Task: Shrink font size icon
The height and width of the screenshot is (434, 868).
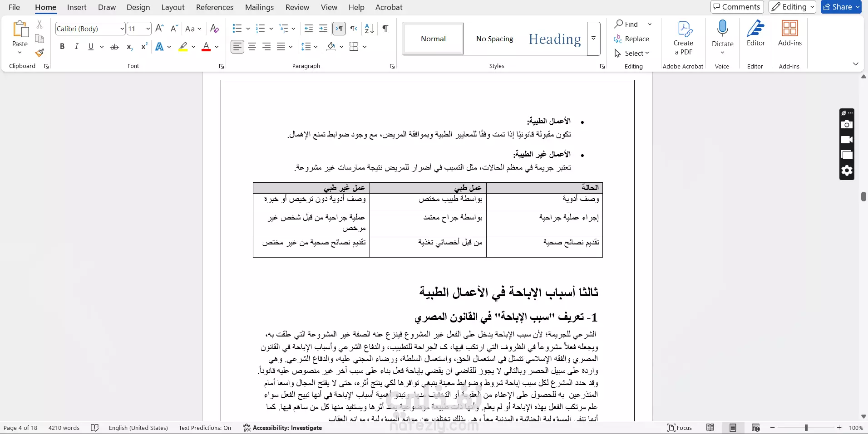Action: coord(174,29)
